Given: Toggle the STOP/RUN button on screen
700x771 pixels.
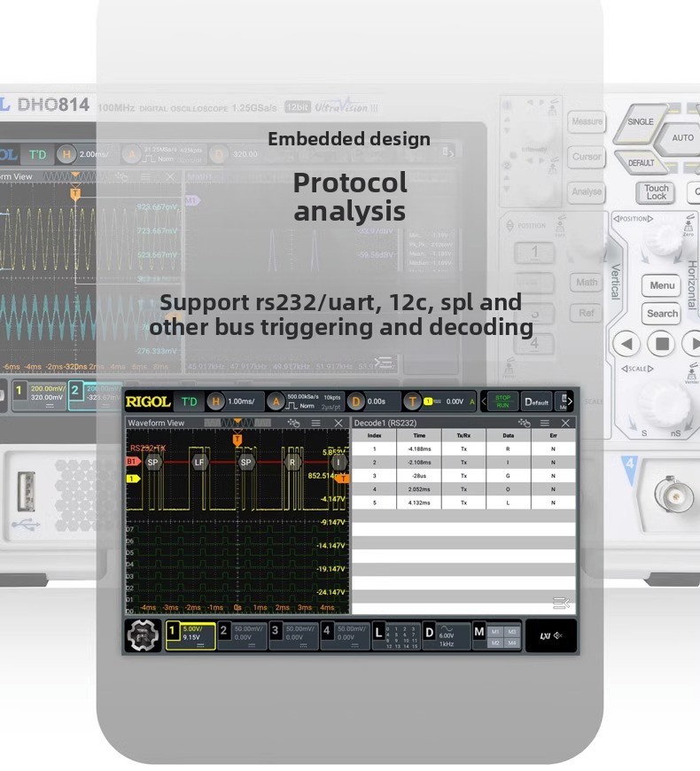Looking at the screenshot, I should pos(502,401).
